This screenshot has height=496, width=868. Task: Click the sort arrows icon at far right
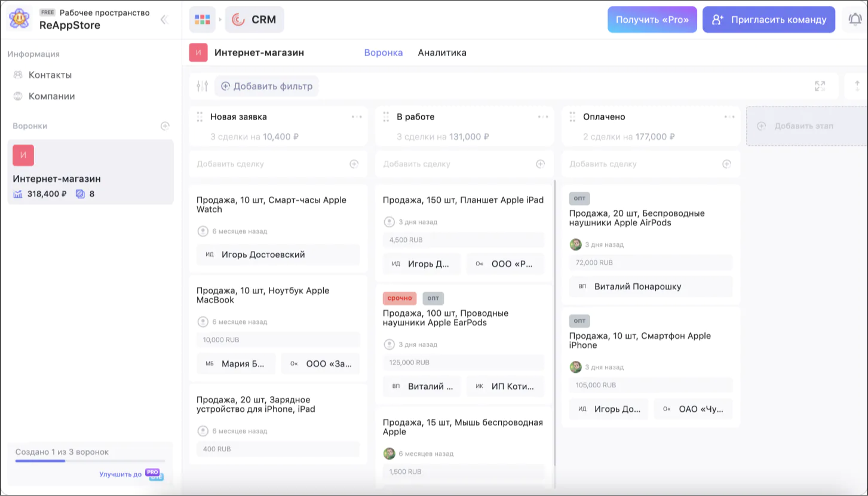[857, 86]
